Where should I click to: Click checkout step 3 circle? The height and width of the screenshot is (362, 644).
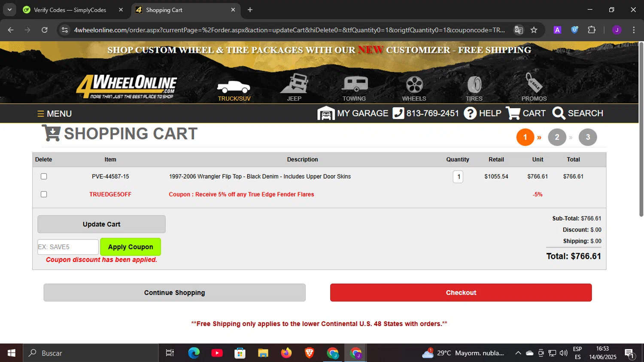pos(588,137)
